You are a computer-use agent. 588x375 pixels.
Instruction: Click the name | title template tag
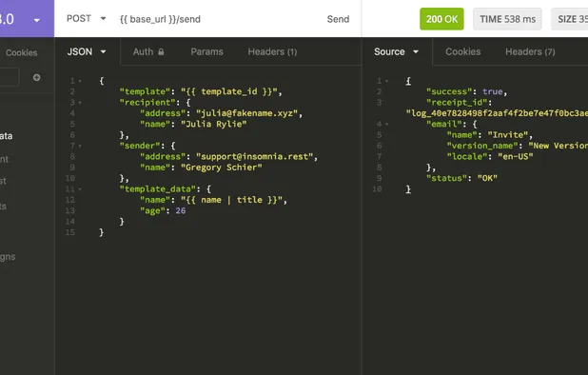coord(231,200)
